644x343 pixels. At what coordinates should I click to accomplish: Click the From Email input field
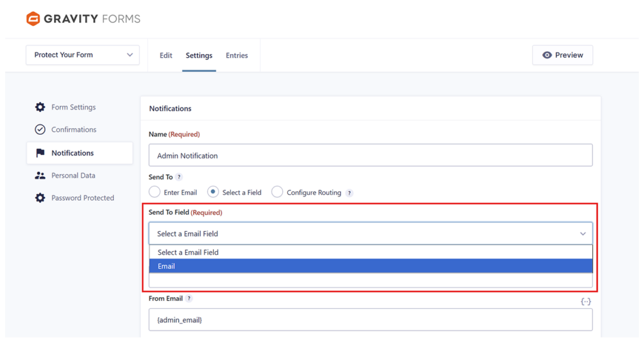click(x=370, y=320)
